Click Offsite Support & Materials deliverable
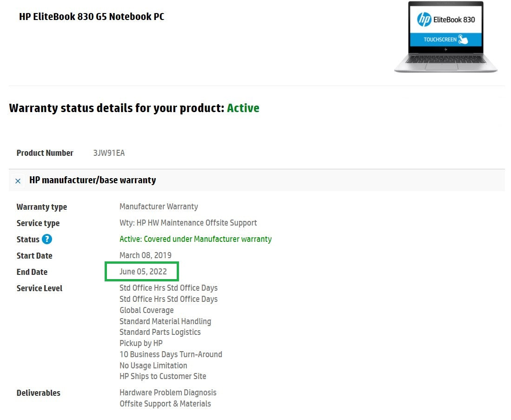Image resolution: width=511 pixels, height=420 pixels. [x=165, y=404]
